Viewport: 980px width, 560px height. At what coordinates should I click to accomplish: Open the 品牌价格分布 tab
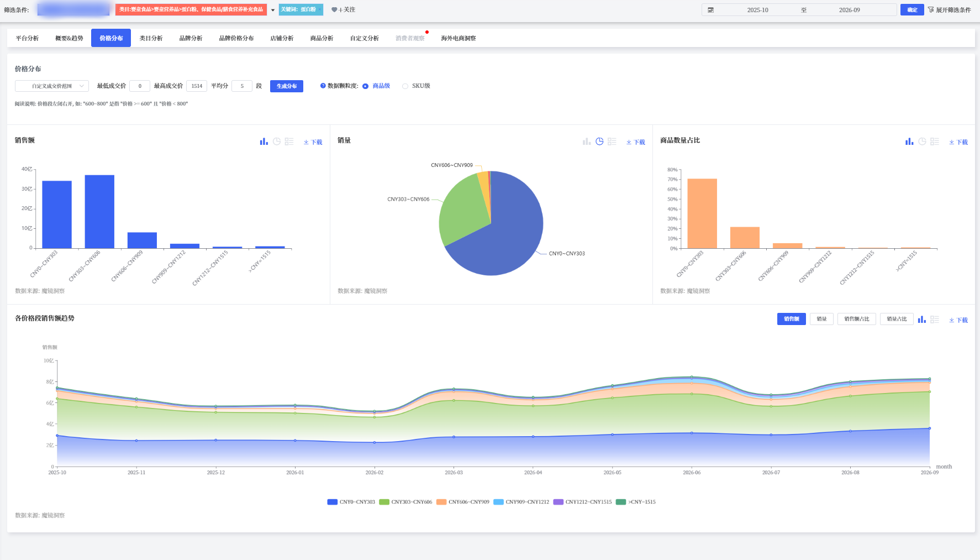point(236,38)
